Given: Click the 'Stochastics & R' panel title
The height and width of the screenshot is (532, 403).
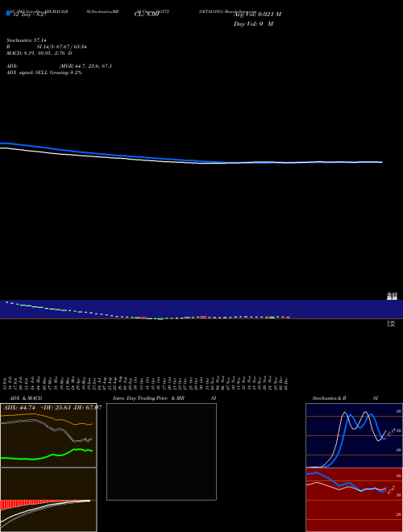Looking at the screenshot, I should coord(329,398).
